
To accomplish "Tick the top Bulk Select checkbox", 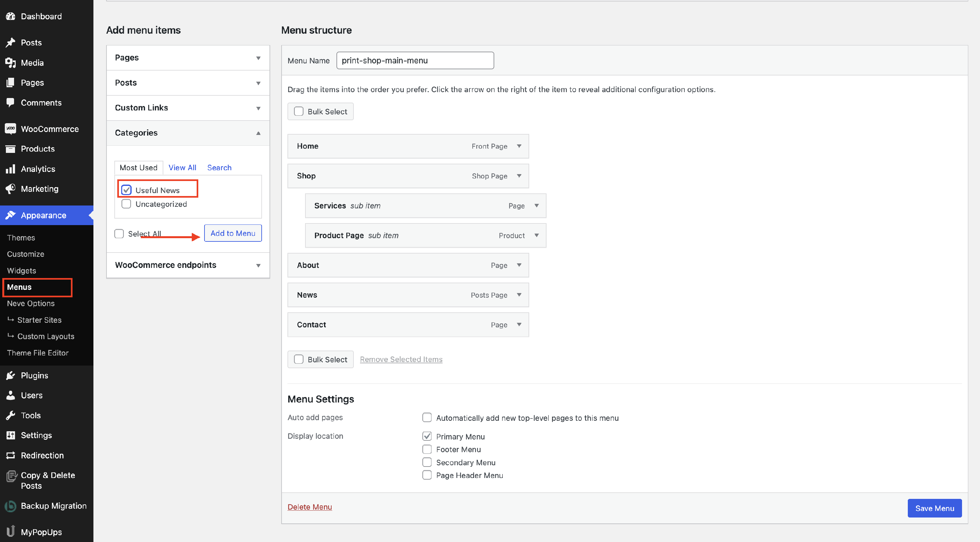I will click(x=299, y=111).
